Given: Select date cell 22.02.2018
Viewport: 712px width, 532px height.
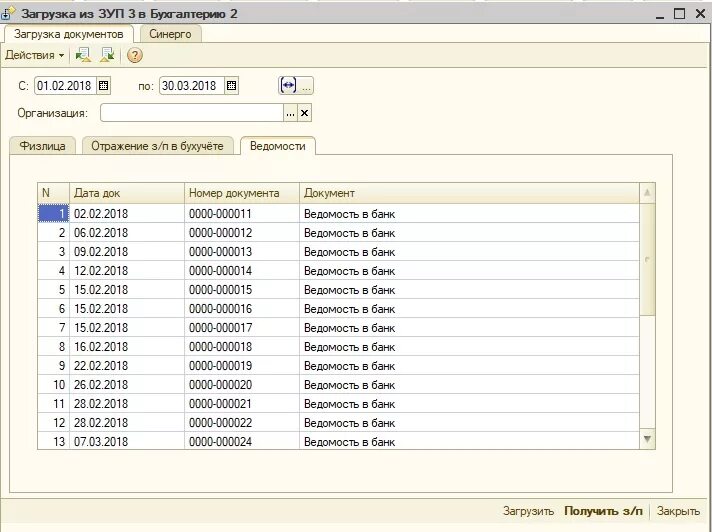Looking at the screenshot, I should (x=127, y=366).
